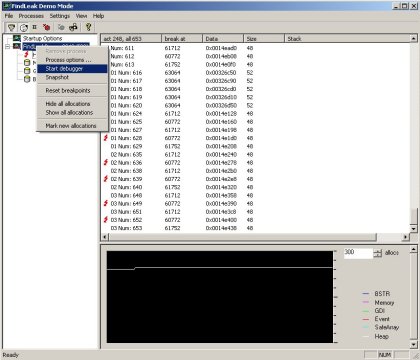Click the second cylinder database icon in tree
Image resolution: width=420 pixels, height=360 pixels.
pos(27,71)
